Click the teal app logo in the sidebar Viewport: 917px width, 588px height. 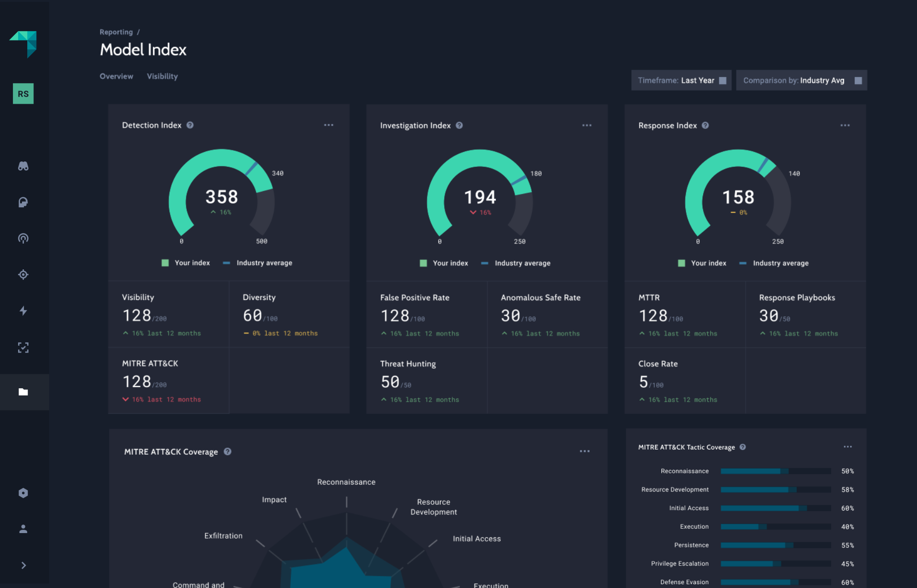24,44
